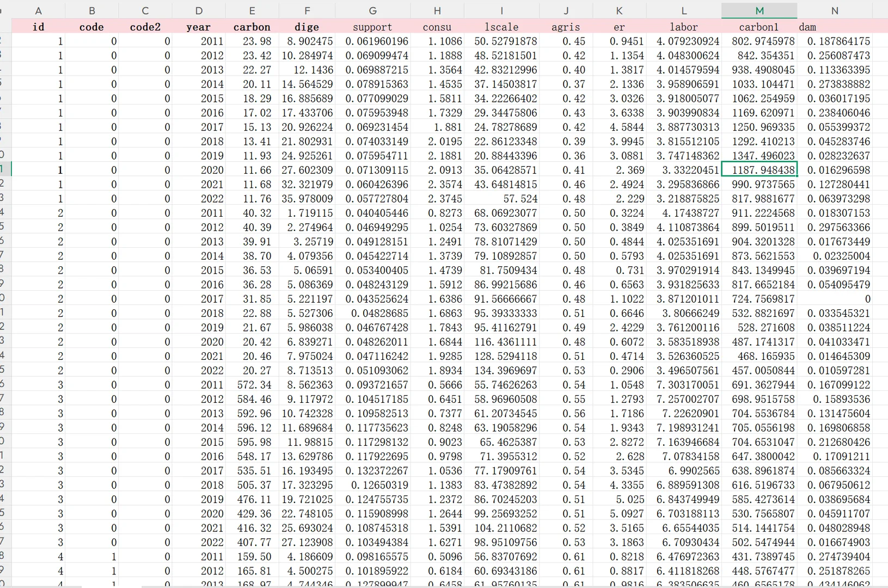Select column M by clicking its header
This screenshot has width=888, height=588.
(x=759, y=10)
